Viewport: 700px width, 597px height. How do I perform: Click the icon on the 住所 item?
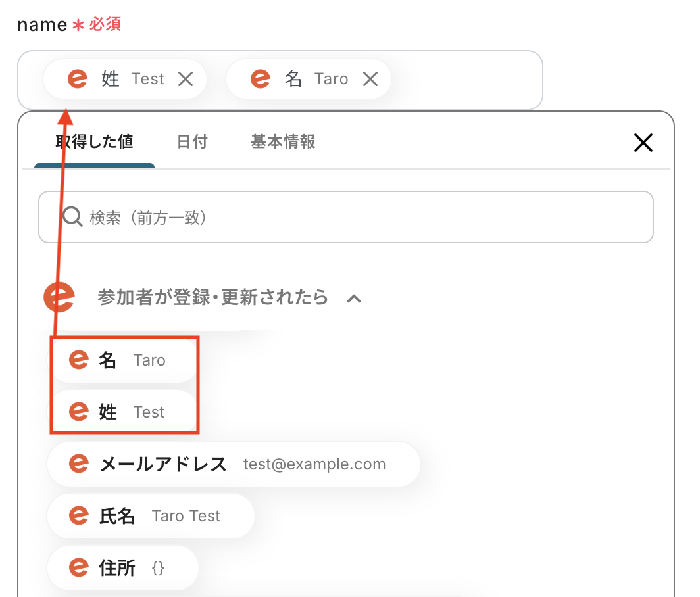tap(79, 568)
